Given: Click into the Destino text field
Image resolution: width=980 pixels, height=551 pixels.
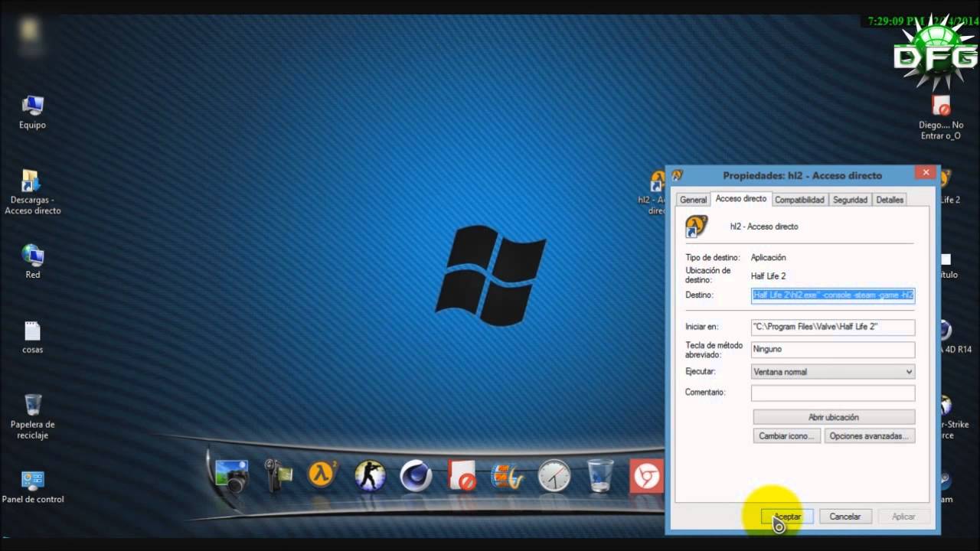Looking at the screenshot, I should [833, 295].
